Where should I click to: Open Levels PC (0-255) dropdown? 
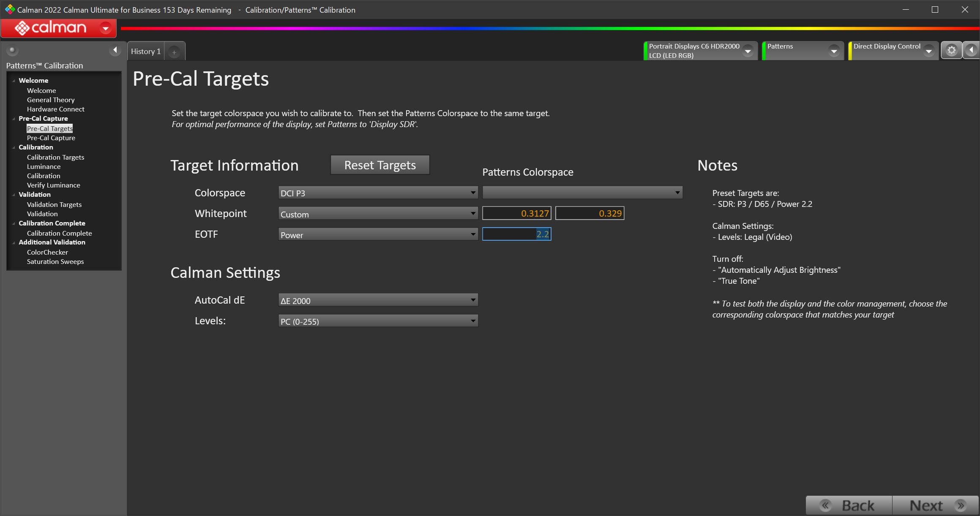[x=378, y=321]
